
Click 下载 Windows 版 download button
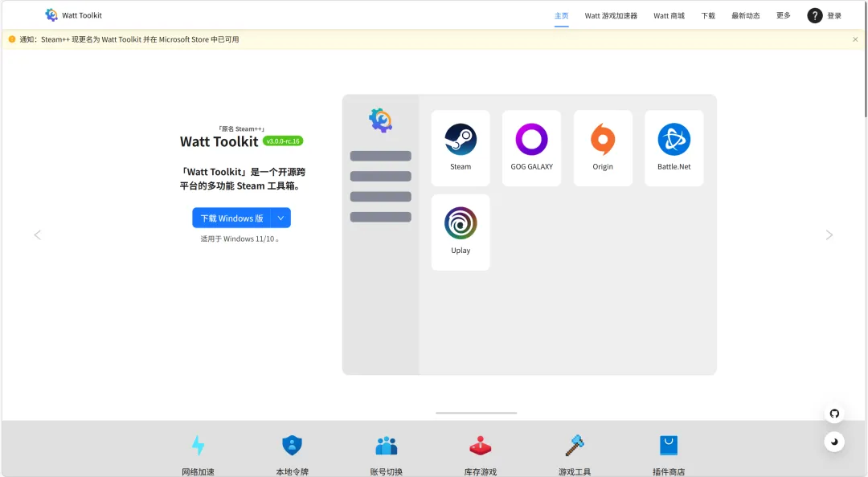pyautogui.click(x=232, y=218)
